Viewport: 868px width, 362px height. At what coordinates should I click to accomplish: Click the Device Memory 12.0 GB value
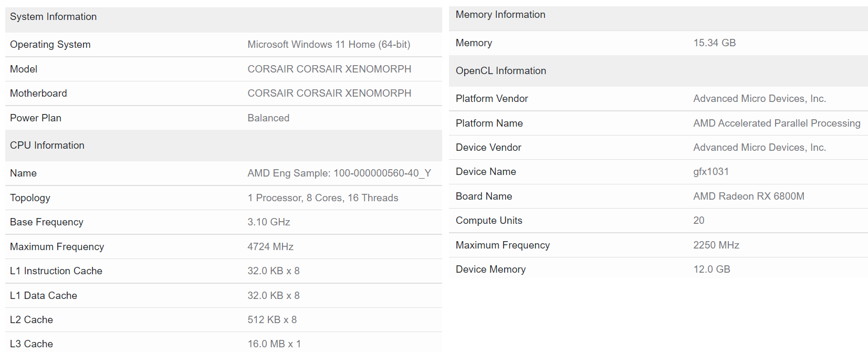(712, 270)
